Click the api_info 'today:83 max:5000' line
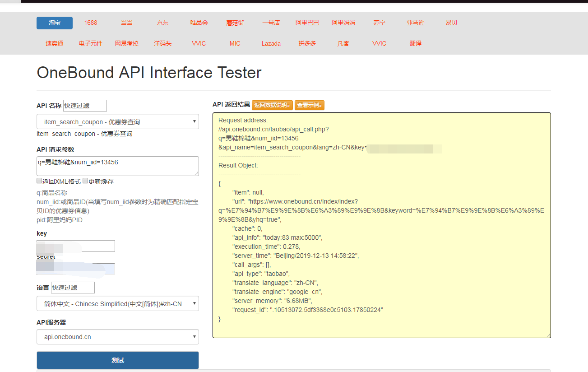The height and width of the screenshot is (372, 588). tap(278, 237)
